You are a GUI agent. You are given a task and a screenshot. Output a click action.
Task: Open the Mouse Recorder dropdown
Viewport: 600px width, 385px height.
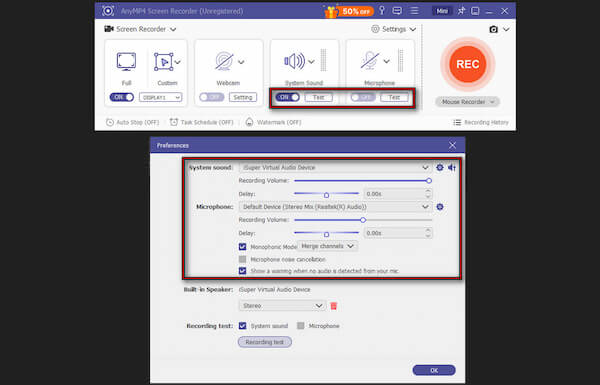click(x=468, y=102)
